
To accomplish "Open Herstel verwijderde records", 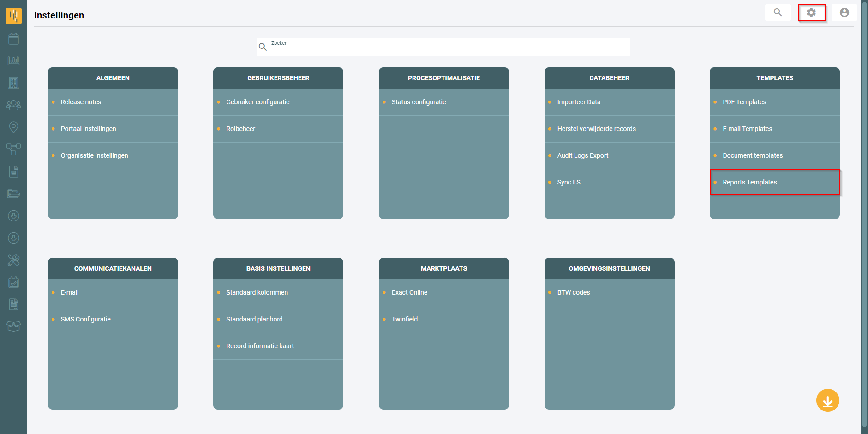I will [x=610, y=129].
